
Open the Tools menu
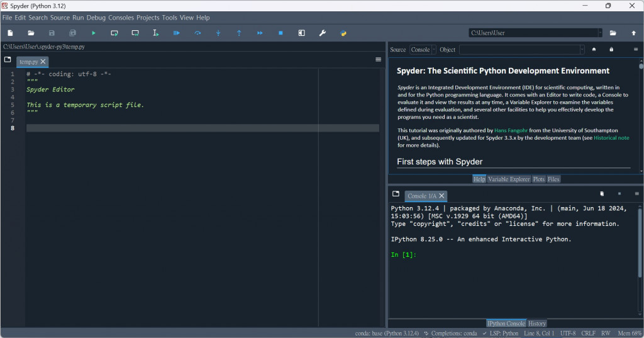170,18
